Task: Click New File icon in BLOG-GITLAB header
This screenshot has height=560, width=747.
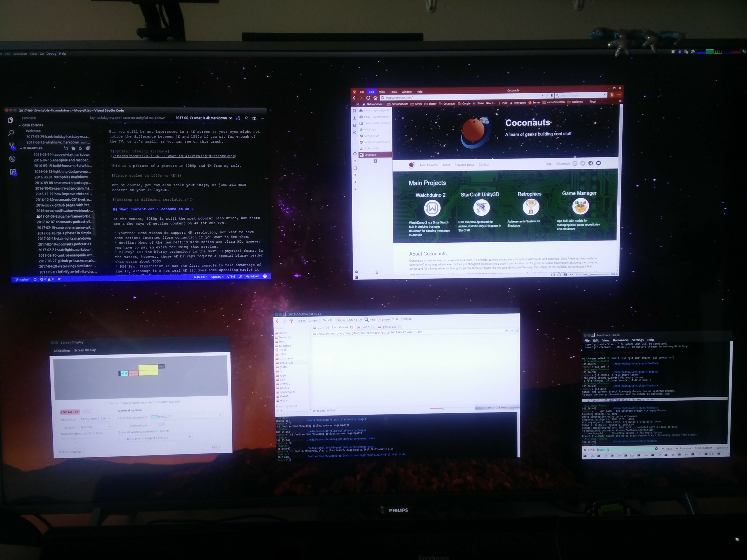Action: point(66,148)
